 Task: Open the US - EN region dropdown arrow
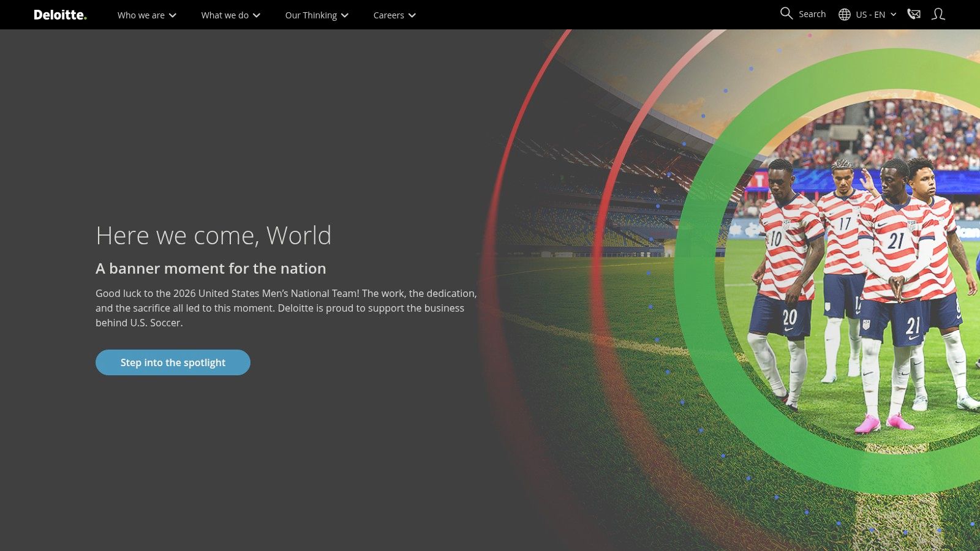coord(894,15)
